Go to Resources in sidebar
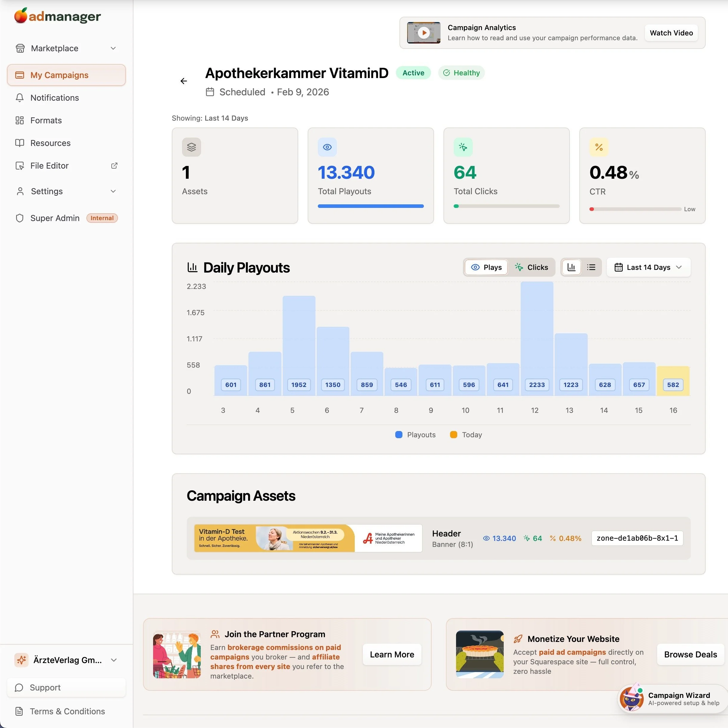This screenshot has height=728, width=728. point(51,143)
